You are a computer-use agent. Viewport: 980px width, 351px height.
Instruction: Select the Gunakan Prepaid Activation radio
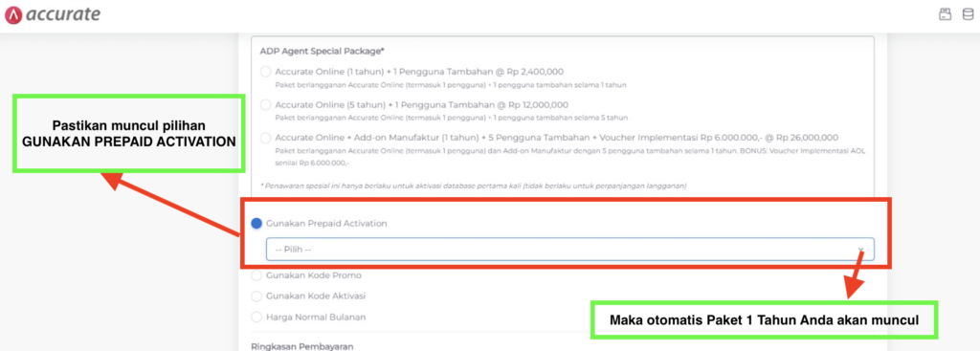click(256, 223)
